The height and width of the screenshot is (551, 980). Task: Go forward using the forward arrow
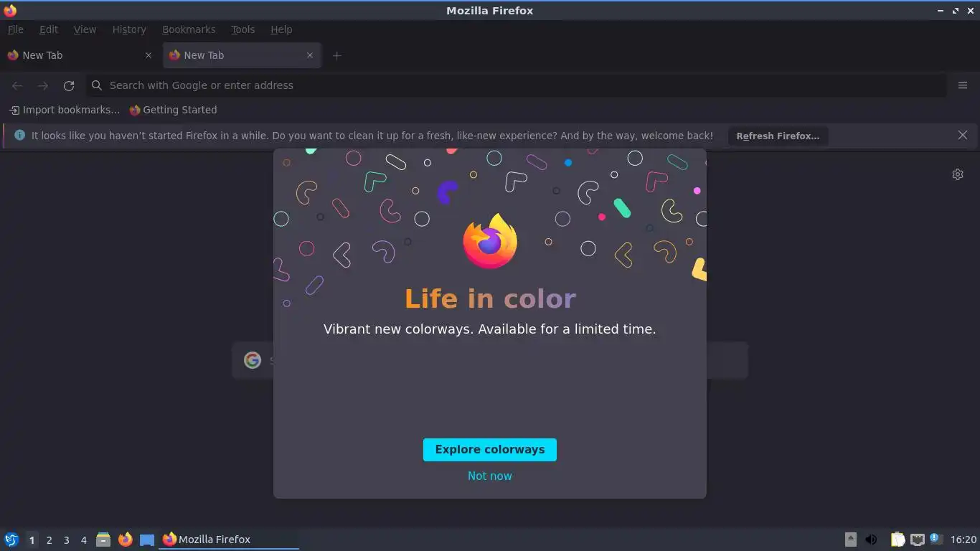pyautogui.click(x=43, y=85)
